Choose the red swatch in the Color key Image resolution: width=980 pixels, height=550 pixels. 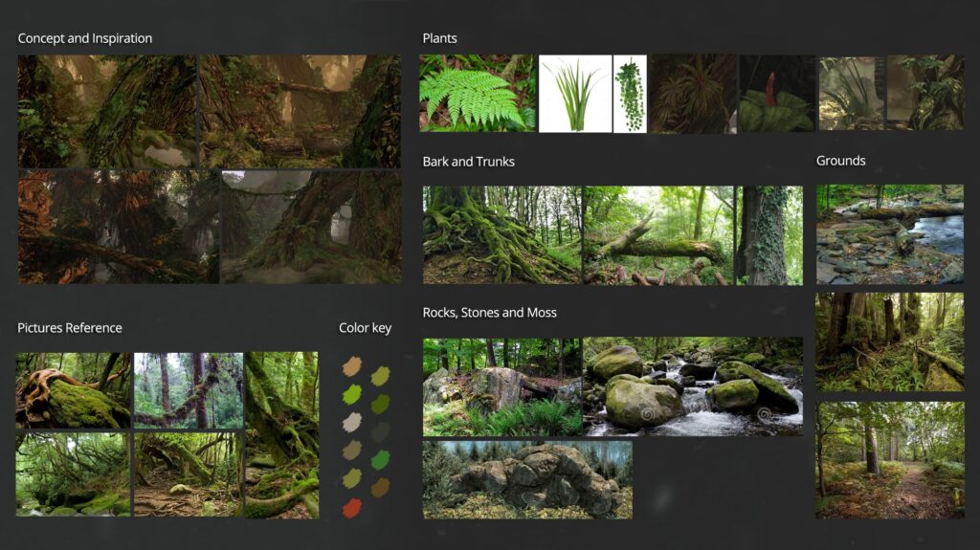pyautogui.click(x=352, y=508)
